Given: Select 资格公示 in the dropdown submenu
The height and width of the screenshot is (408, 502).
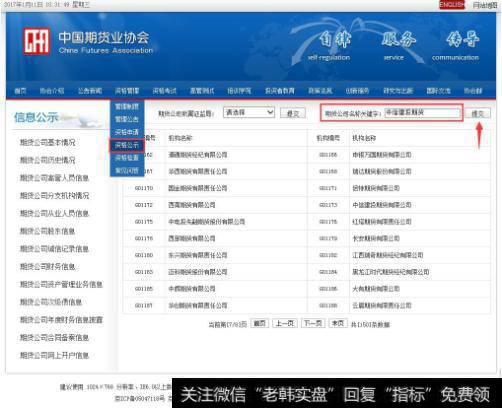Looking at the screenshot, I should pyautogui.click(x=127, y=145).
